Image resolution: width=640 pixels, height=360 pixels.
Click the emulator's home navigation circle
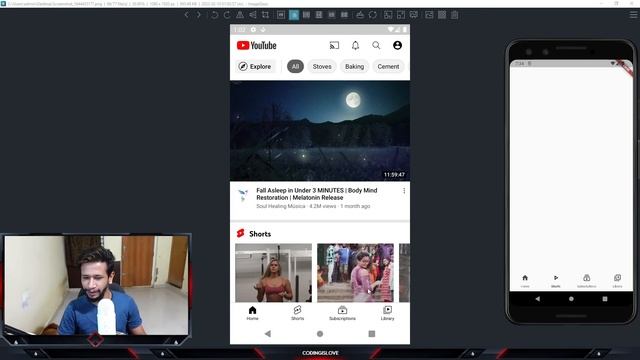[571, 299]
